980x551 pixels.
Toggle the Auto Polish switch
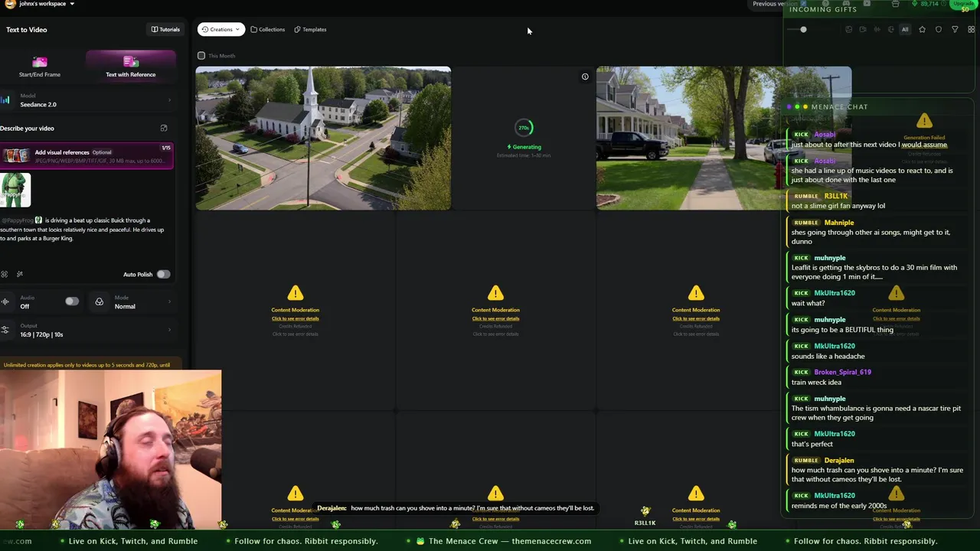[163, 274]
